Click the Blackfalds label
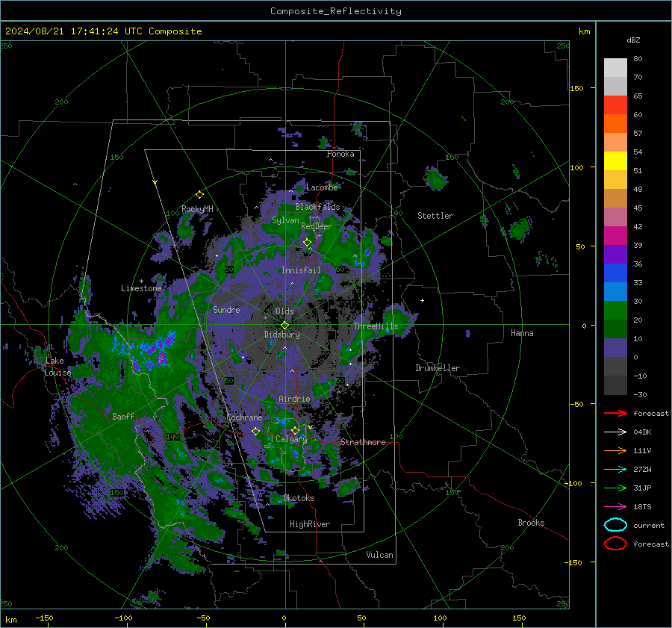The height and width of the screenshot is (628, 672). (317, 207)
